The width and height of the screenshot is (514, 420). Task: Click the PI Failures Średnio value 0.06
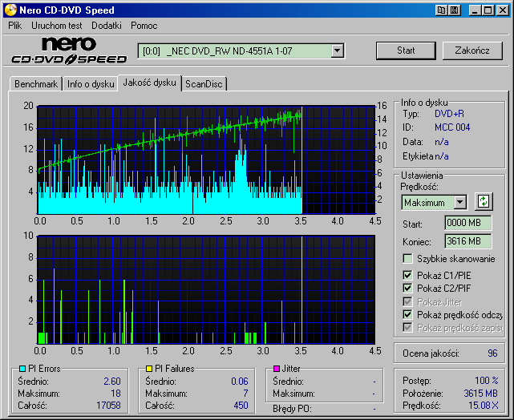point(240,382)
